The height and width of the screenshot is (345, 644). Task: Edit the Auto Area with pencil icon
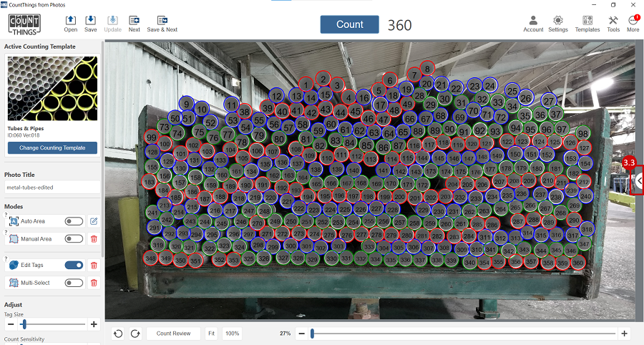[x=93, y=221]
